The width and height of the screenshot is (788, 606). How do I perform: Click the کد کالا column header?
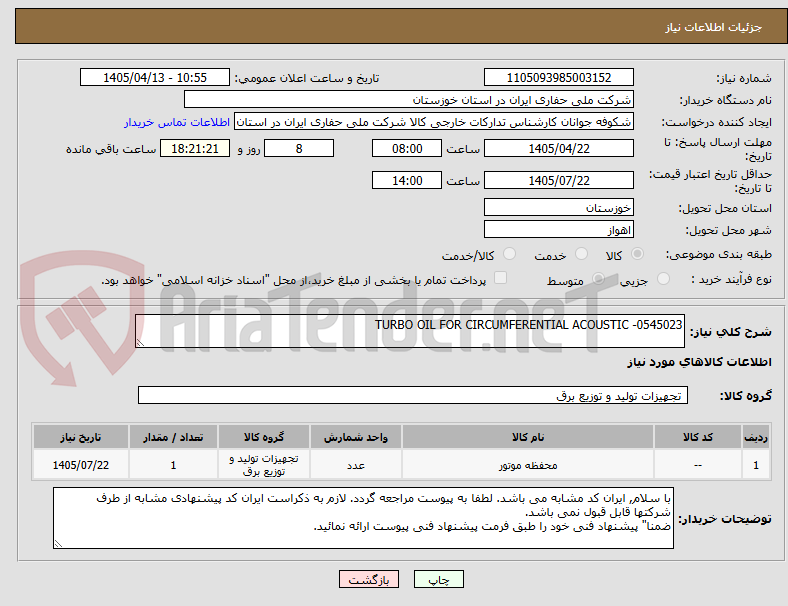click(x=698, y=437)
